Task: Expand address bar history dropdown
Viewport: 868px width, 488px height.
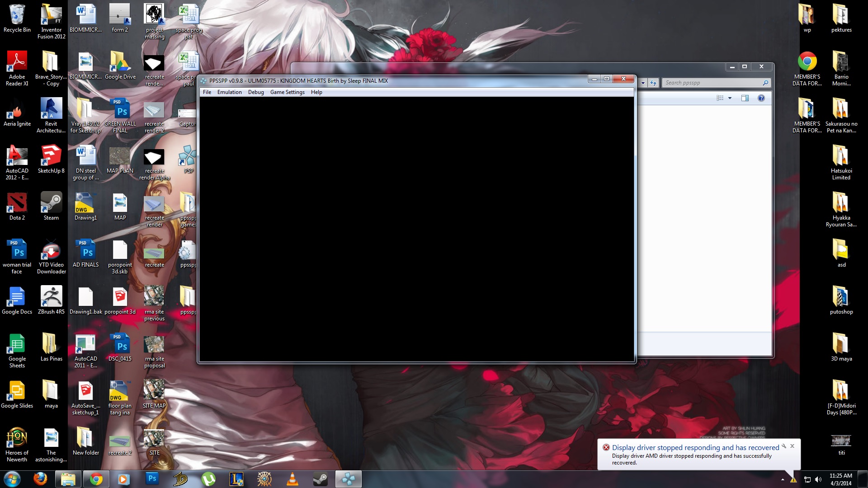Action: [x=643, y=83]
